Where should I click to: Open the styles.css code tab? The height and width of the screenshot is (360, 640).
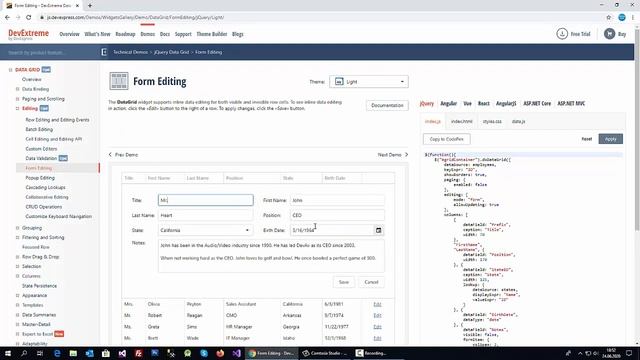coord(492,122)
